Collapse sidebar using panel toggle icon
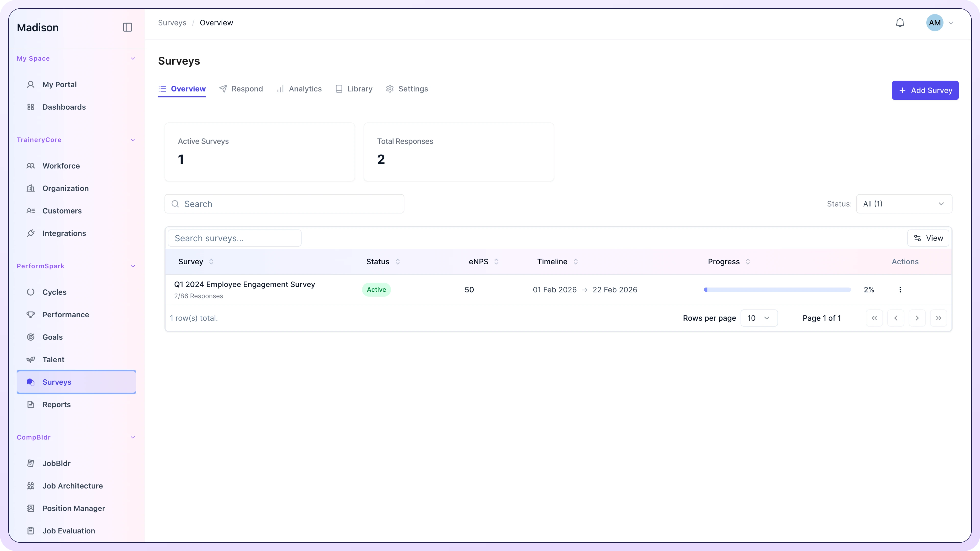The width and height of the screenshot is (980, 551). pyautogui.click(x=127, y=27)
